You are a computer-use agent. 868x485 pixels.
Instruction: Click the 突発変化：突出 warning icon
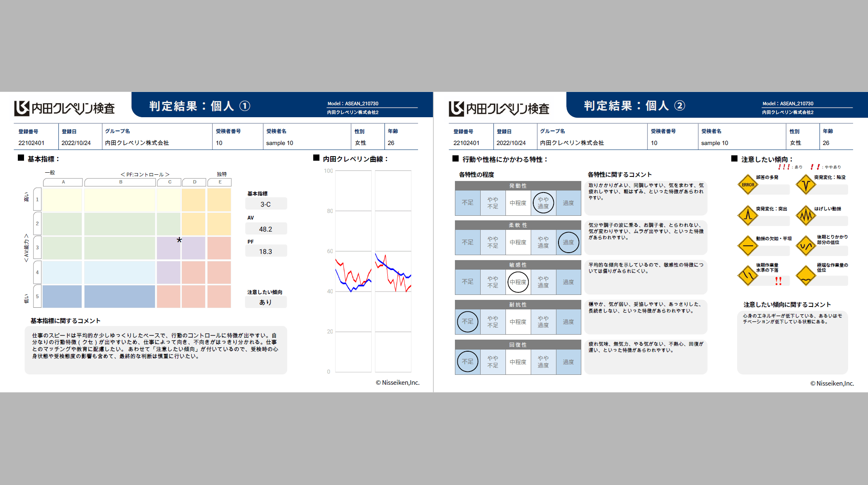pyautogui.click(x=747, y=215)
